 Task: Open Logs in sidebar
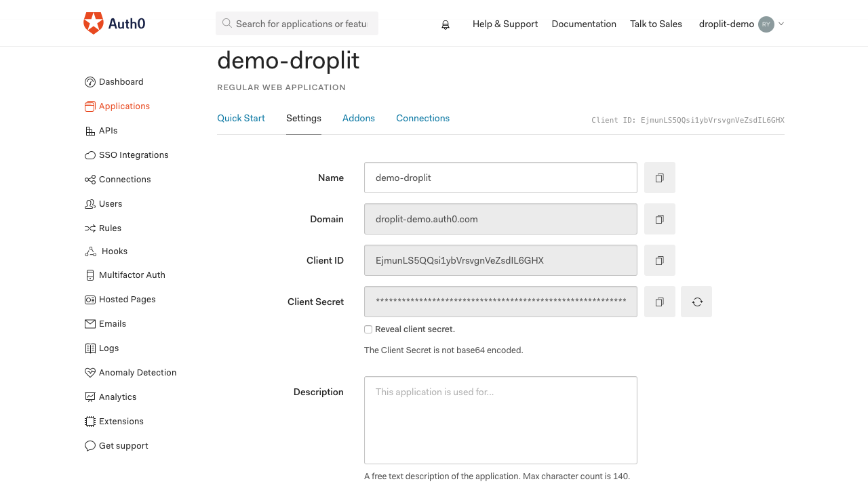point(109,348)
